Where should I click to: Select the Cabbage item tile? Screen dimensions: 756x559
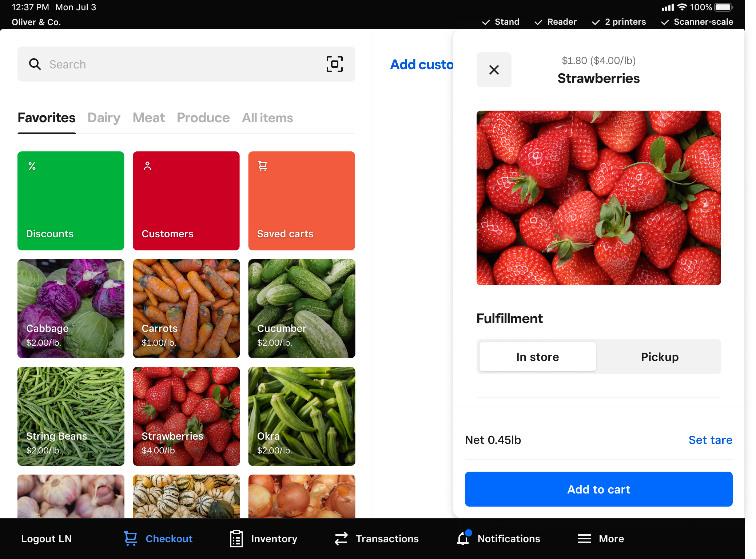tap(71, 309)
